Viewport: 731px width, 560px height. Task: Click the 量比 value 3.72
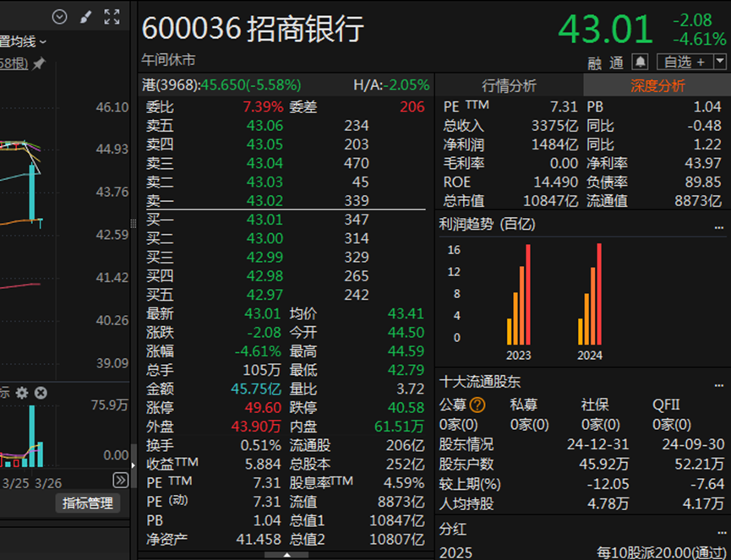tap(410, 389)
